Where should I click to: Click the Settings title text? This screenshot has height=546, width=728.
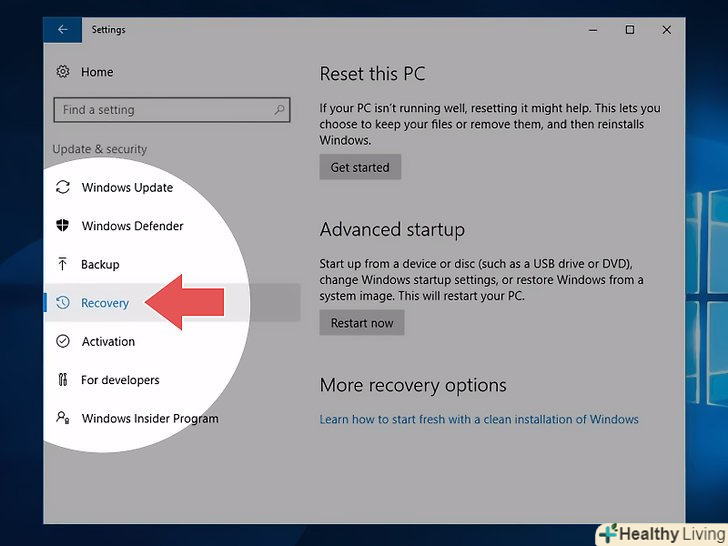point(108,30)
